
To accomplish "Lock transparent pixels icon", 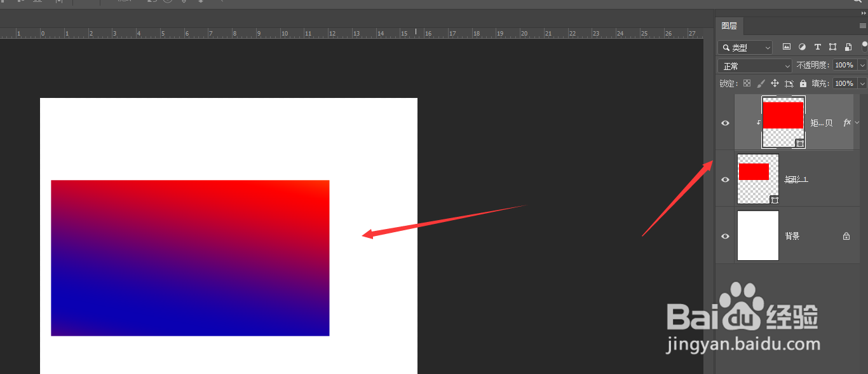I will [x=747, y=83].
